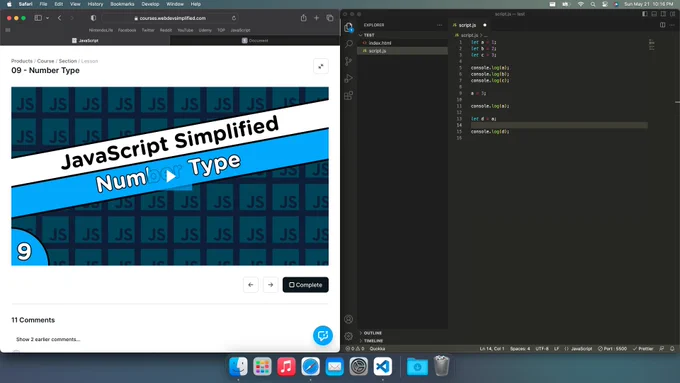Go to the next lesson arrow
Viewport: 680px width, 383px height.
click(x=270, y=285)
